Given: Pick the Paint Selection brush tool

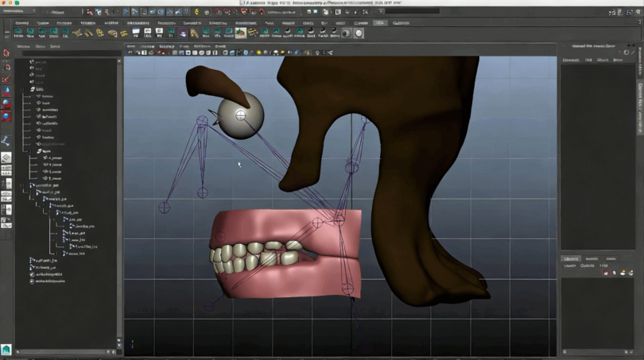Looking at the screenshot, I should coord(6,79).
